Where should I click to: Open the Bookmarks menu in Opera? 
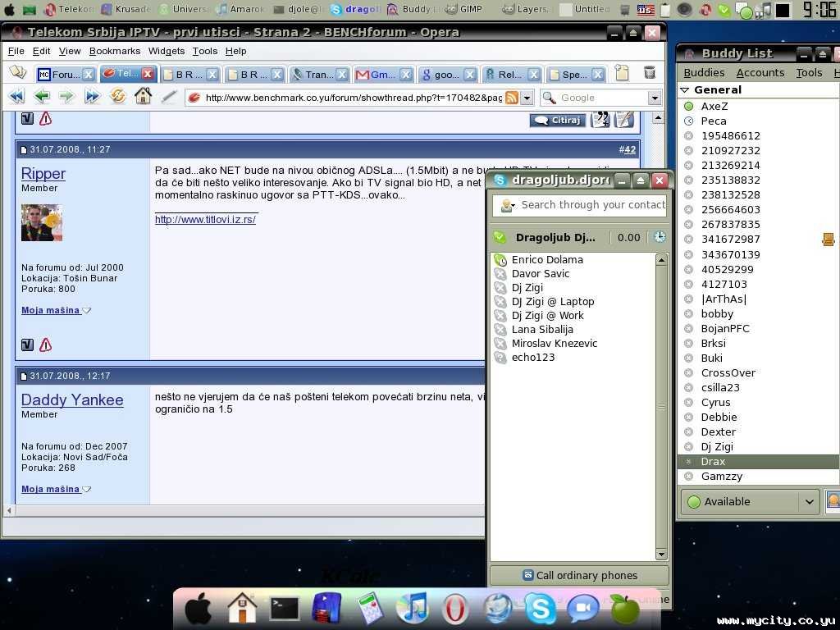pos(115,51)
